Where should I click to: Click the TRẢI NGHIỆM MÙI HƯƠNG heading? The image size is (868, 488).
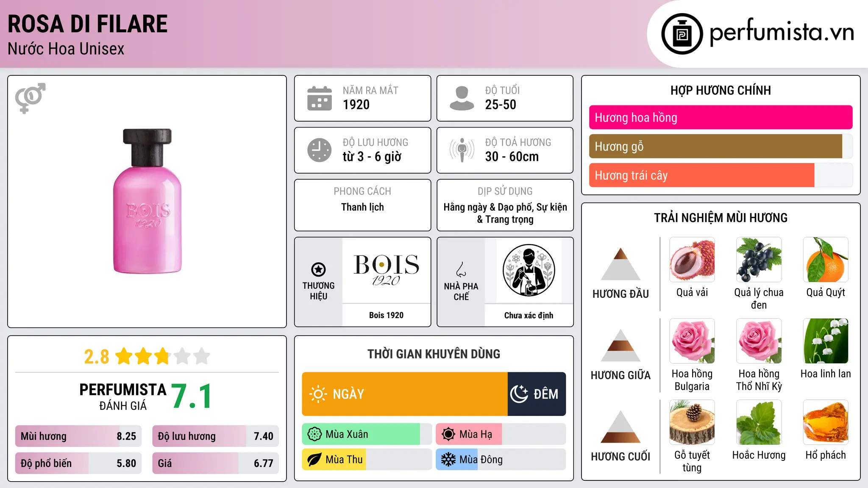click(721, 218)
